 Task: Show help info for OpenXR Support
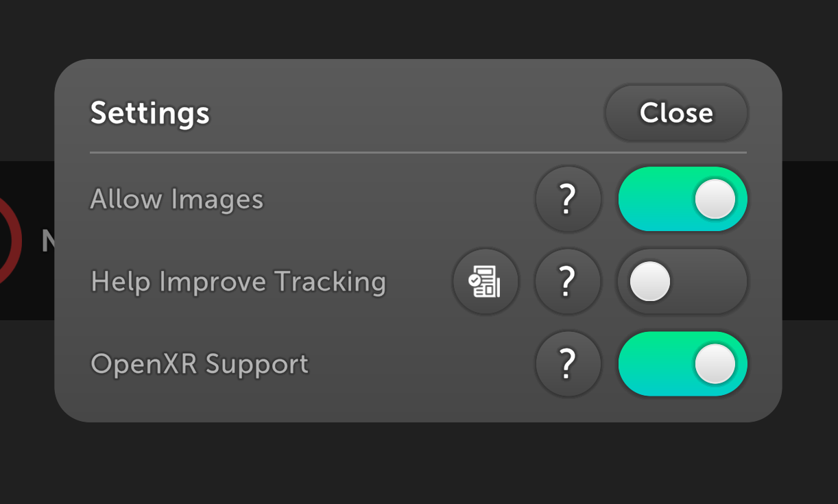coord(568,364)
